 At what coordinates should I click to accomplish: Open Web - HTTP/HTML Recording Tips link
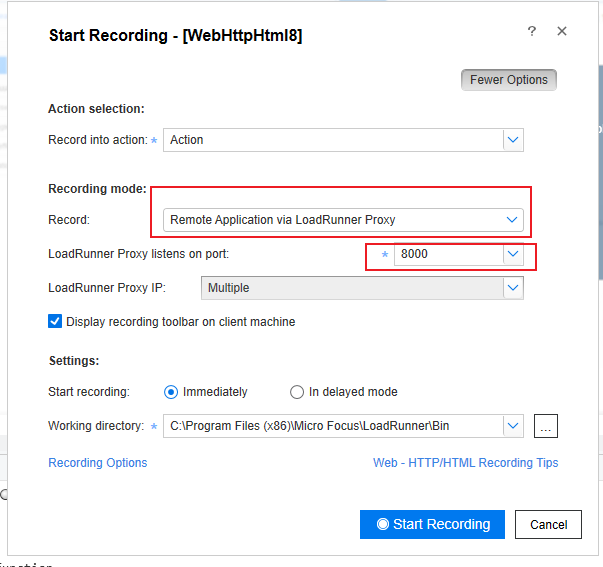465,463
